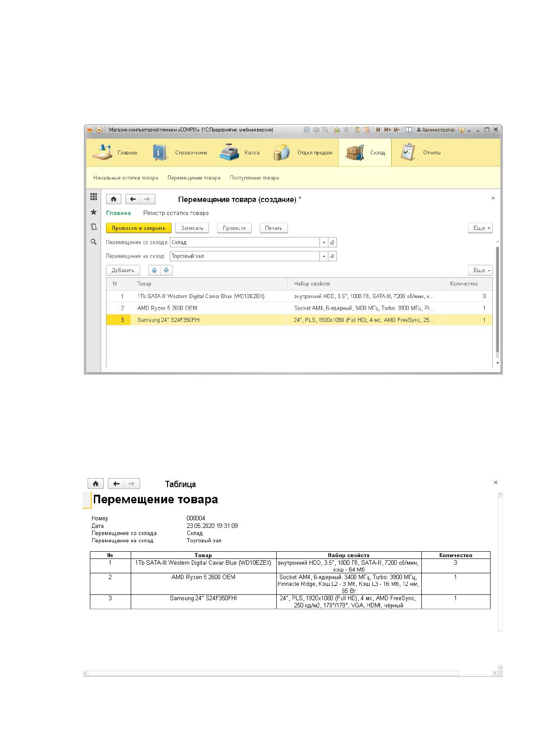Screen dimensions: 535x756
Task: Move row up with the up arrow icon
Action: [155, 270]
